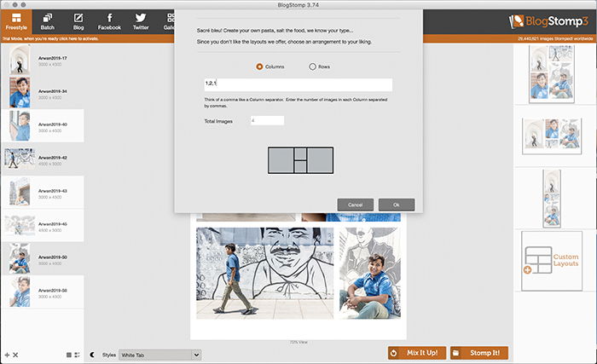Click the column arrangement input field
Viewport: 597px width, 364px height.
[297, 84]
